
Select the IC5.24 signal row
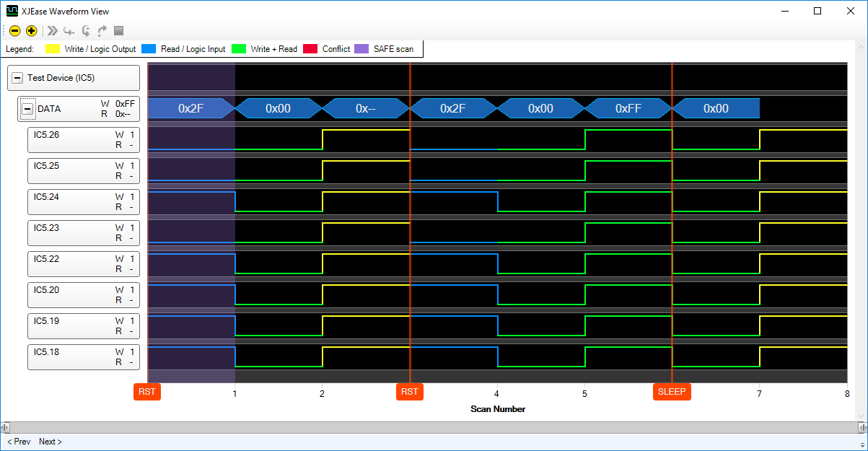coord(83,201)
